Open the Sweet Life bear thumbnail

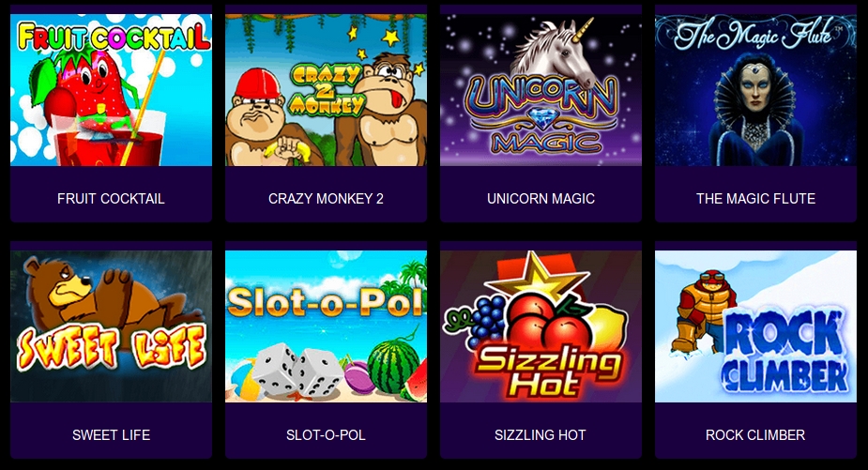click(111, 326)
